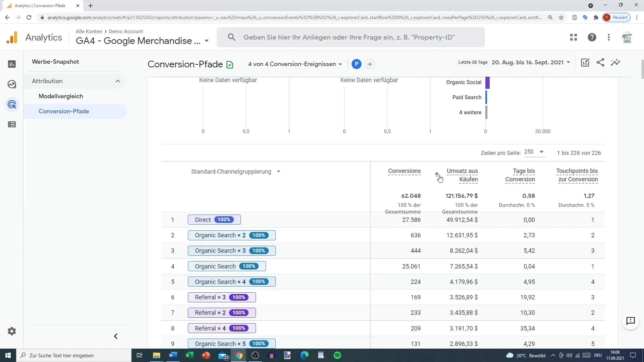Select Werbe-Snapshot menu section
This screenshot has height=362, width=644.
point(55,61)
